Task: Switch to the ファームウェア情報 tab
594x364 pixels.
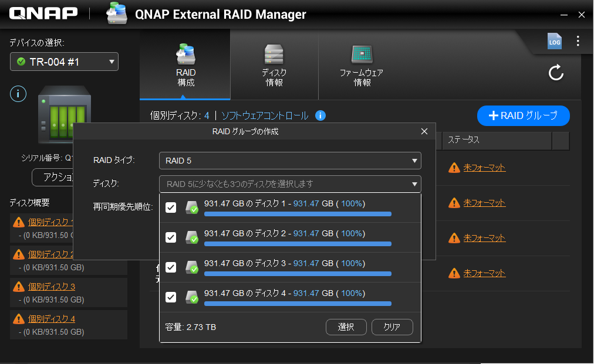Action: [x=362, y=66]
